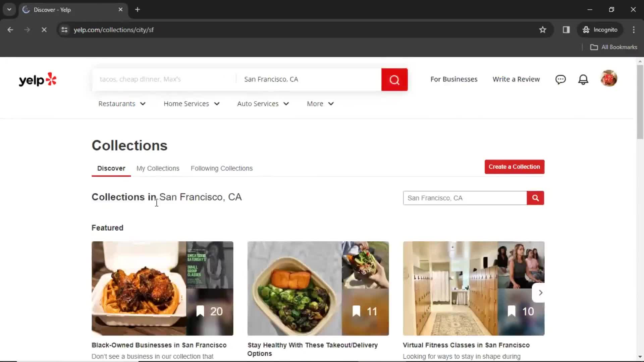Open profile menu via avatar photo

609,78
